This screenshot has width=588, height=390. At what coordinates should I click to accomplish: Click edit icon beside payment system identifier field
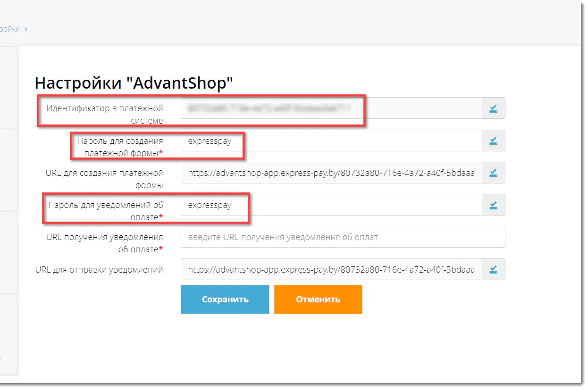(x=493, y=108)
